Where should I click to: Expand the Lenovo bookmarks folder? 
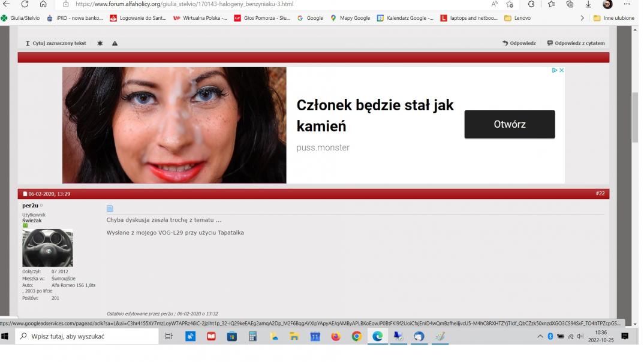517,18
